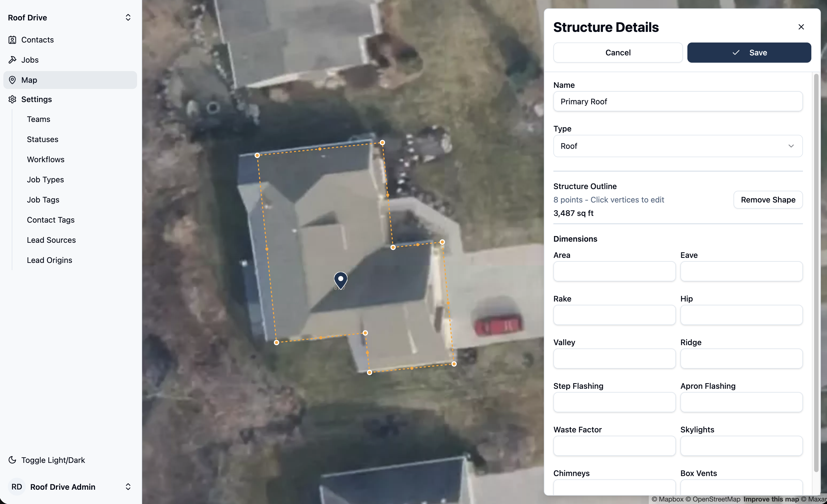Viewport: 827px width, 504px height.
Task: Open the Workflows settings page
Action: pos(46,159)
